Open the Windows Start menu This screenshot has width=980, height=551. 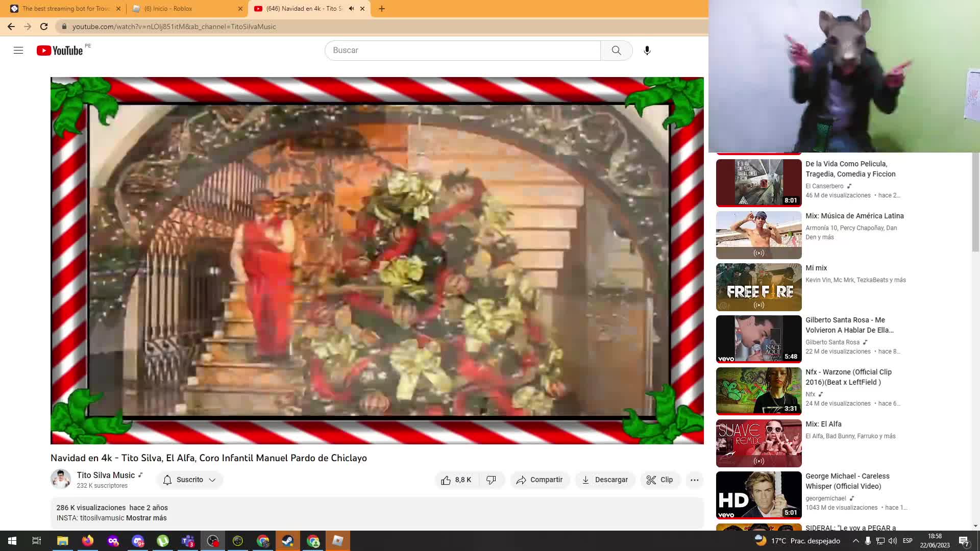[x=12, y=541]
